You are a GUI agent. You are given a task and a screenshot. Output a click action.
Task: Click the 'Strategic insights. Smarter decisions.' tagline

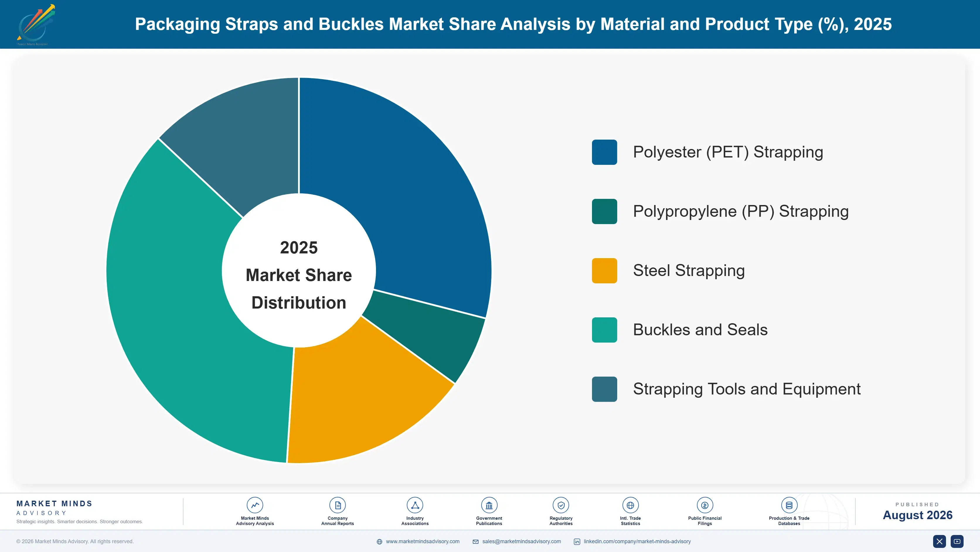tap(79, 521)
